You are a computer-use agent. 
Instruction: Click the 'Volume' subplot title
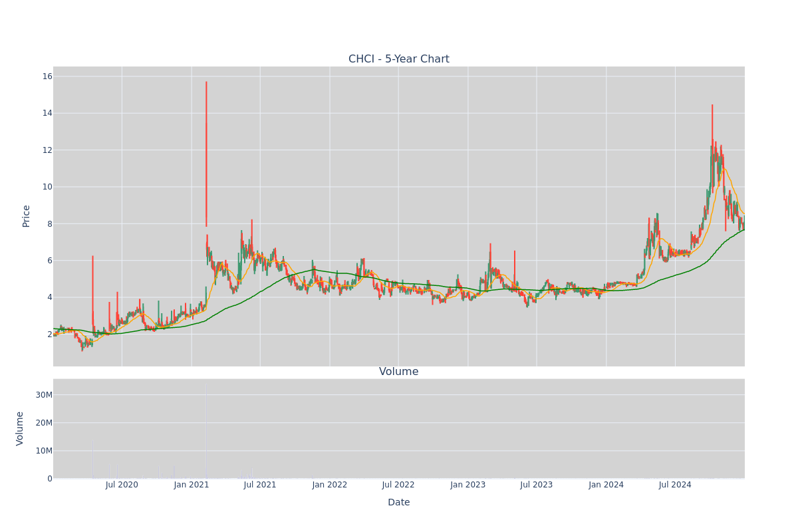point(399,372)
